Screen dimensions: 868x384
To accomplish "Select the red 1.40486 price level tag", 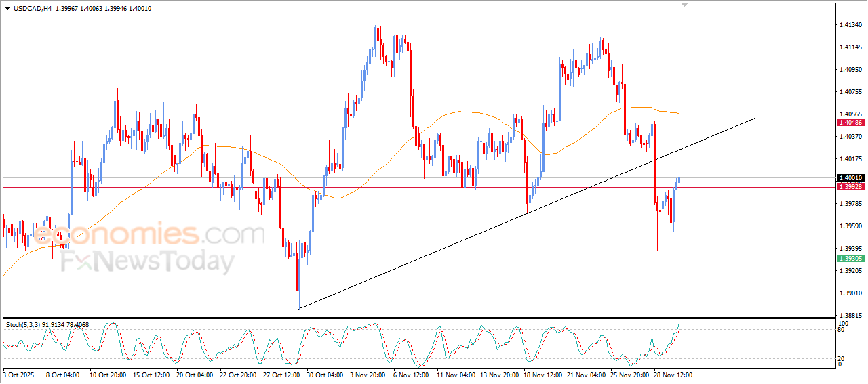I will click(850, 123).
